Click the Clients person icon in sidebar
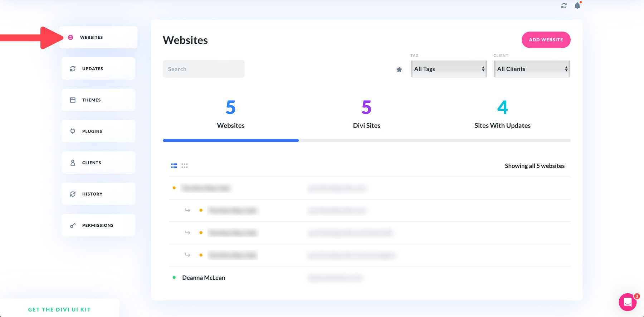Screen dimensions: 644x317 [73, 163]
